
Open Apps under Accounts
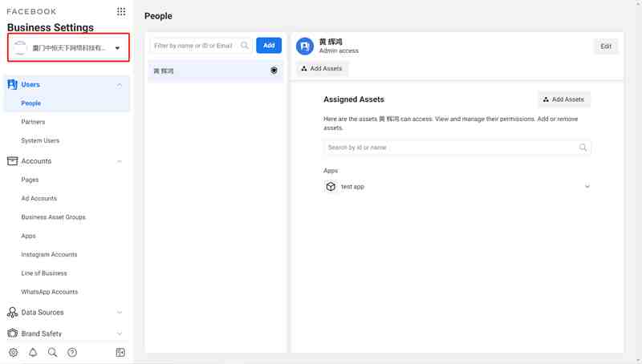coord(28,236)
